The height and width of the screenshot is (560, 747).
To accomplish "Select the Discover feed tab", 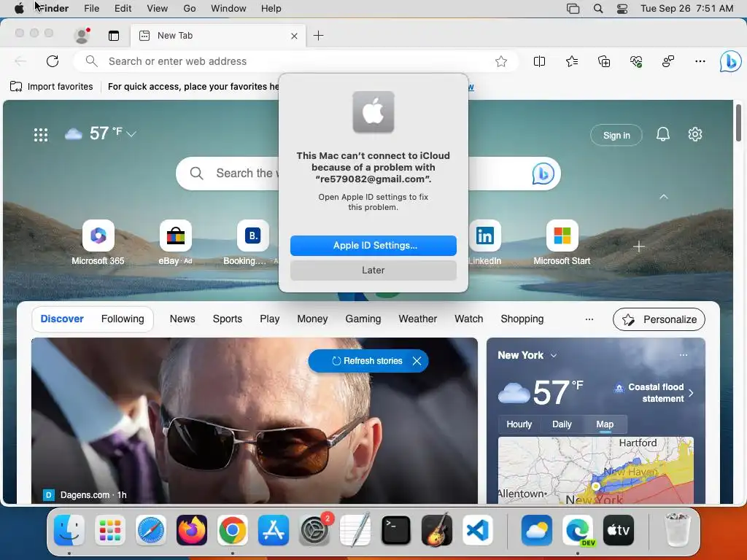I will [62, 319].
